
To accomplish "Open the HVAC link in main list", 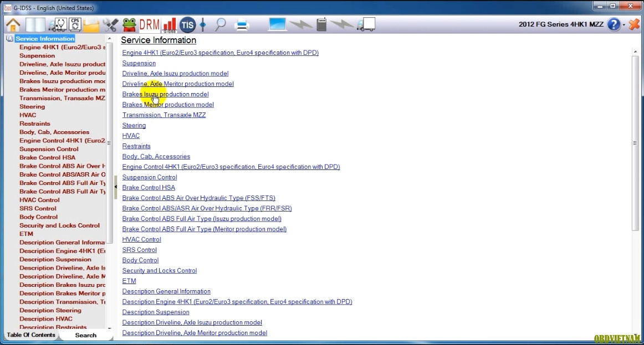I will click(131, 136).
